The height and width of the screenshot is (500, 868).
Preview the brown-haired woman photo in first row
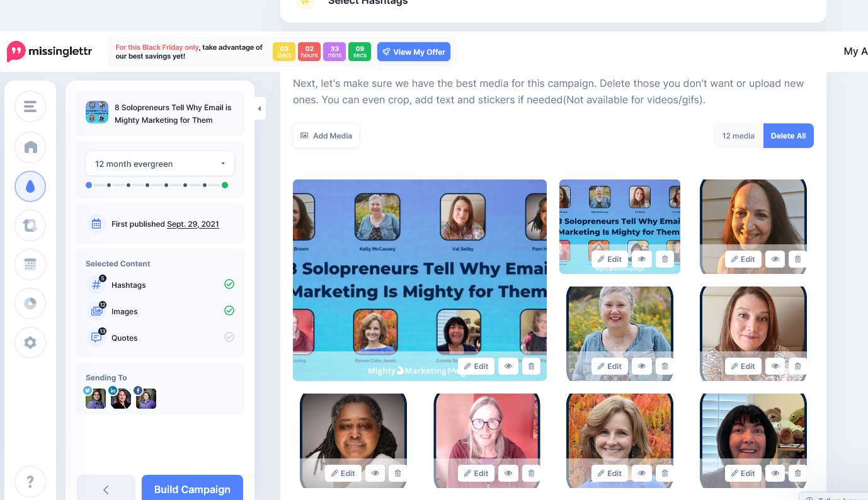click(775, 259)
